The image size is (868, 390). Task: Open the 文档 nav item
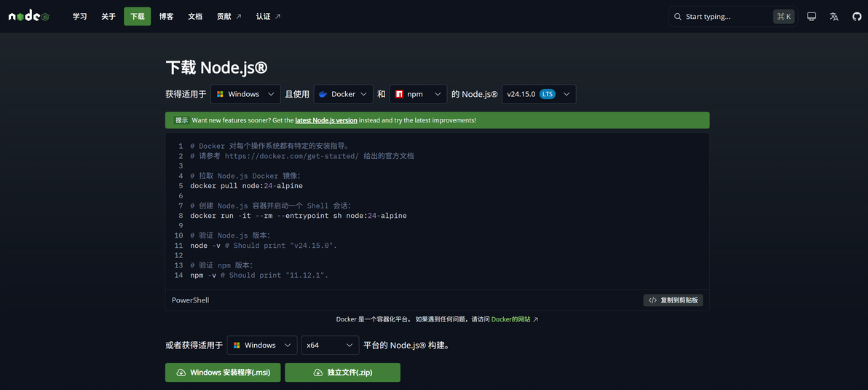point(195,17)
